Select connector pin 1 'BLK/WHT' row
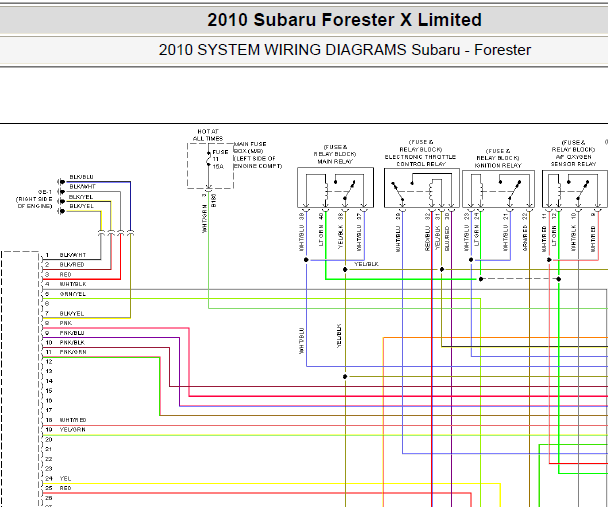Viewport: 608px width, 507px height. (65, 255)
